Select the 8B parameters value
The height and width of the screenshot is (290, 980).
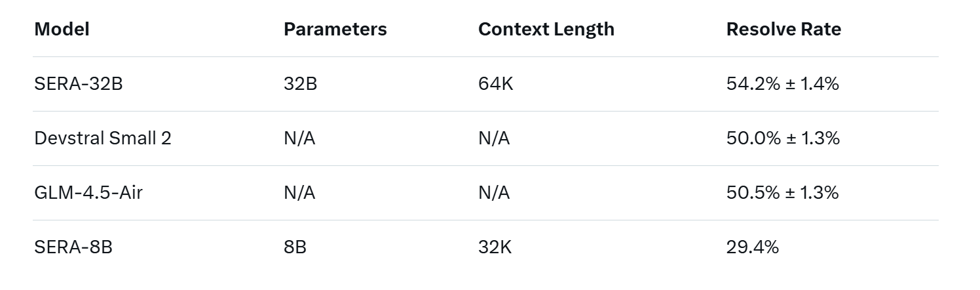click(x=295, y=247)
